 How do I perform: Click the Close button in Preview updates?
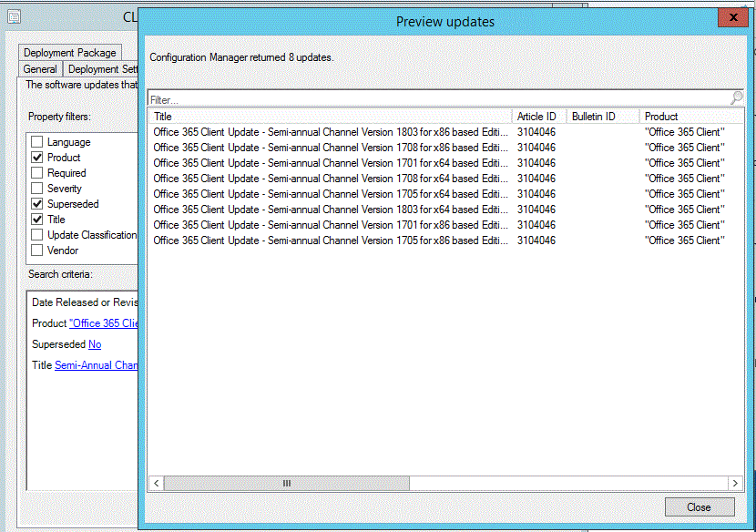tap(700, 506)
